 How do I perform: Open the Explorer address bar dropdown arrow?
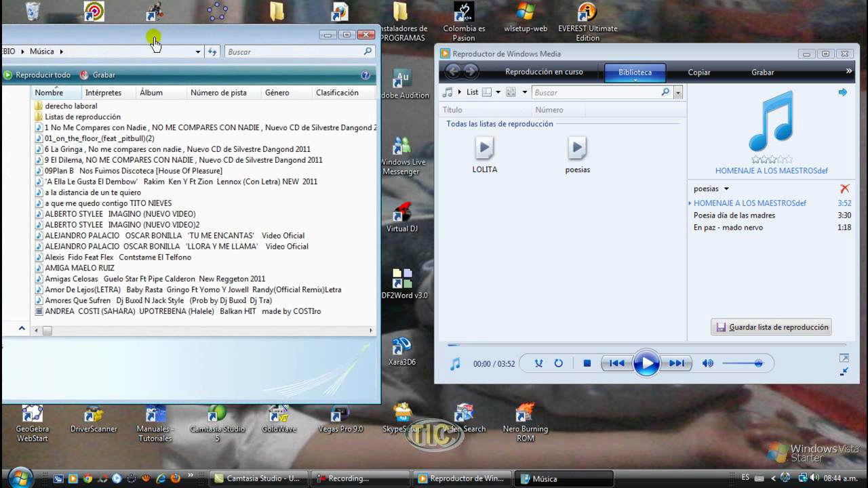[198, 52]
